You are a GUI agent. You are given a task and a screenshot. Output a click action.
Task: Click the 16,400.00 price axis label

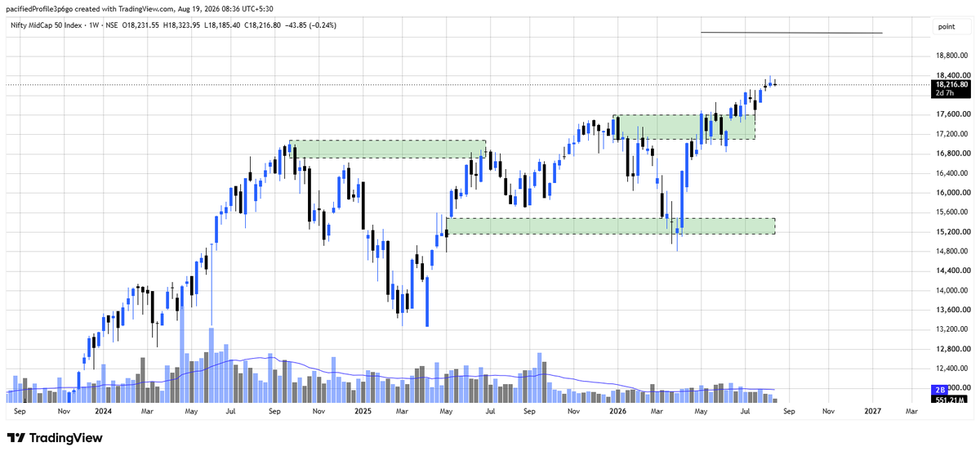point(952,173)
